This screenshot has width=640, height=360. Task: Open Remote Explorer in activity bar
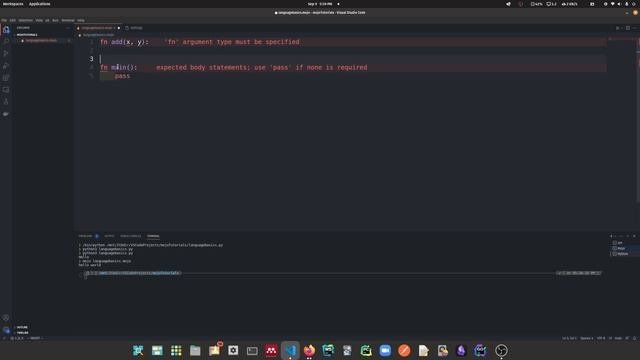[6, 90]
